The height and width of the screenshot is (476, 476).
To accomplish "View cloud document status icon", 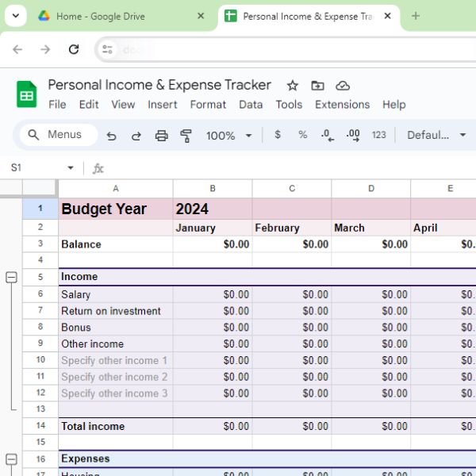I will 343,86.
